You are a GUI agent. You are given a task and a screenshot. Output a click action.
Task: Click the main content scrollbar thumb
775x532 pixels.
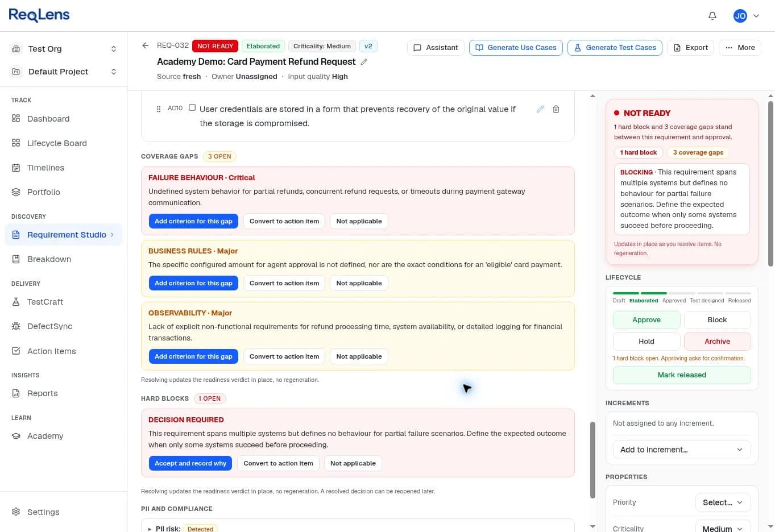pyautogui.click(x=593, y=460)
